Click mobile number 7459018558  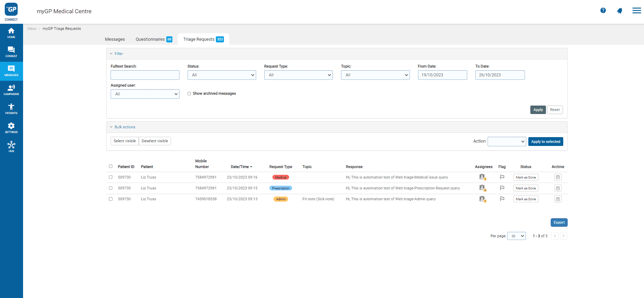click(206, 199)
